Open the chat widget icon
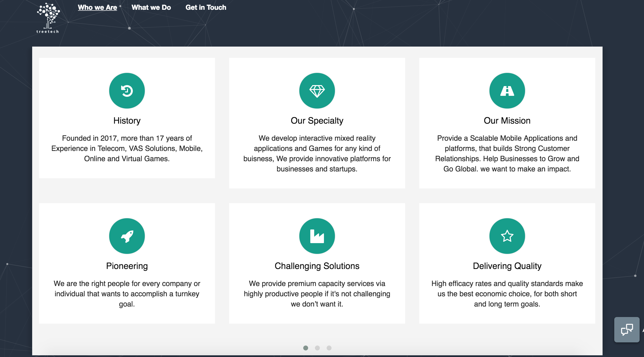 point(626,329)
